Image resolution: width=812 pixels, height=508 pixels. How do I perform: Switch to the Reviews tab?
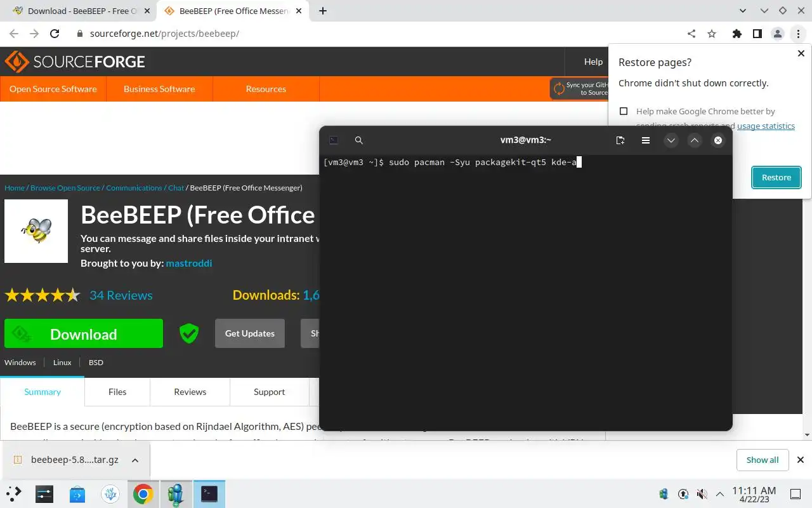coord(190,392)
